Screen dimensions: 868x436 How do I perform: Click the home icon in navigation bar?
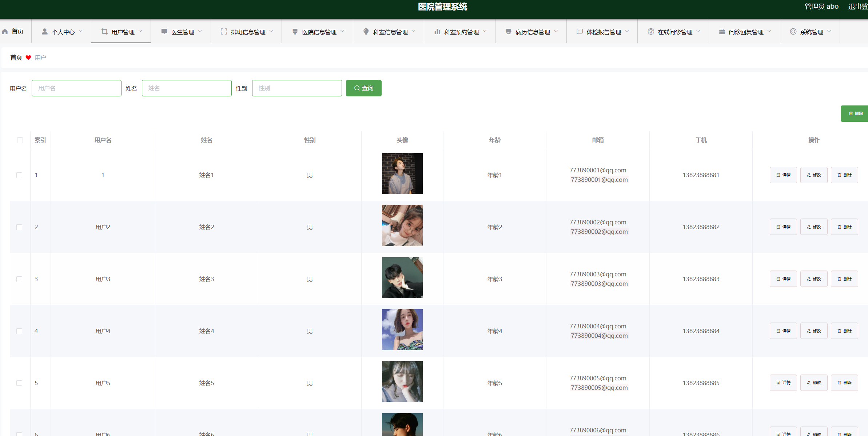5,32
